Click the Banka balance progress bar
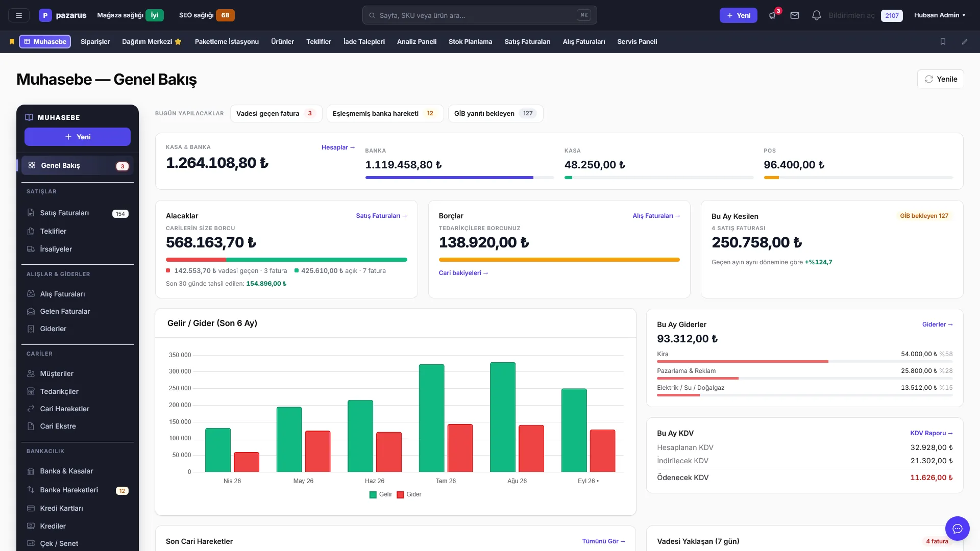 (x=459, y=178)
